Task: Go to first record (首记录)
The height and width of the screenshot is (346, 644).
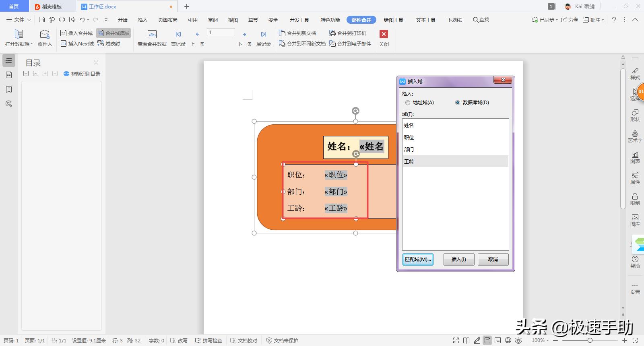Action: [x=178, y=38]
